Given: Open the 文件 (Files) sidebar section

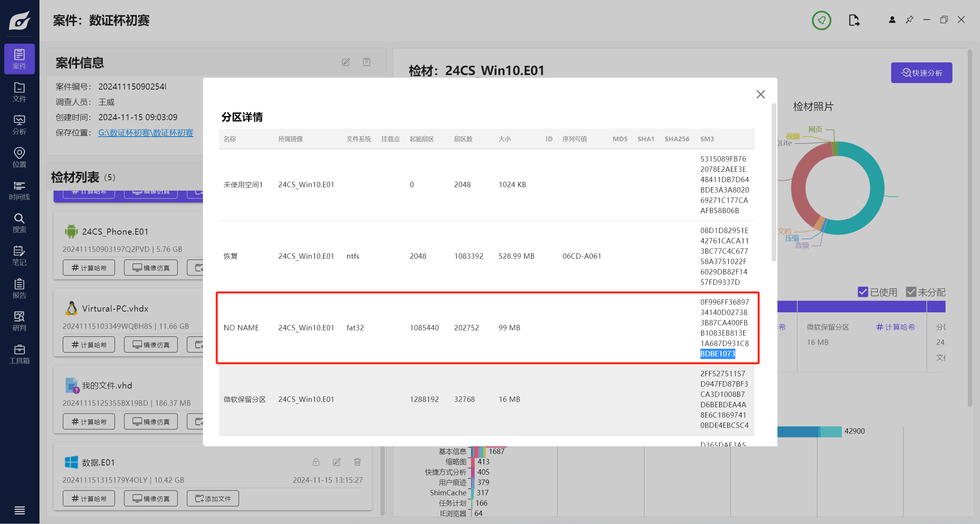Looking at the screenshot, I should (x=19, y=92).
